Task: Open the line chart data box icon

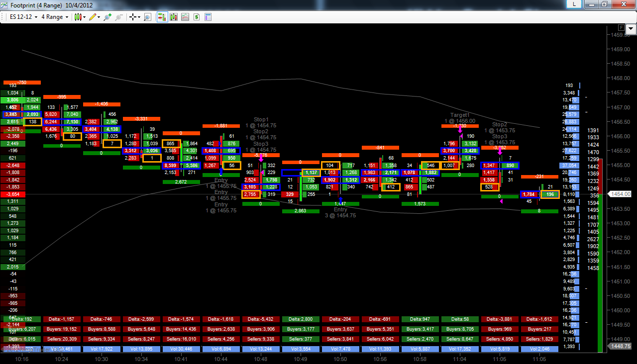Action: (x=185, y=17)
